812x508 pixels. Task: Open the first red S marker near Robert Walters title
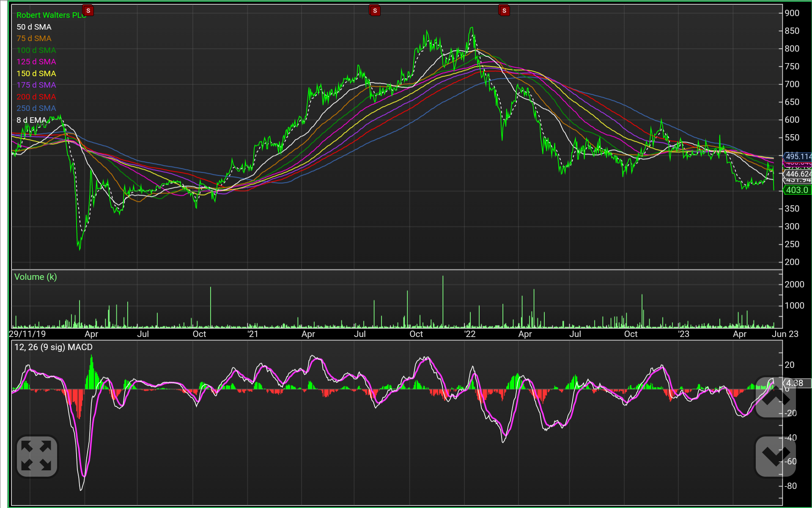tap(88, 11)
